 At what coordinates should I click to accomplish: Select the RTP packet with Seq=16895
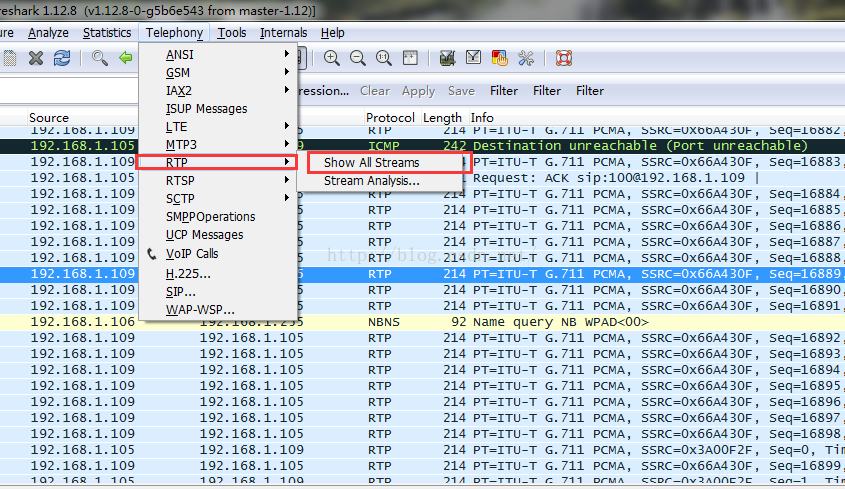click(x=422, y=386)
